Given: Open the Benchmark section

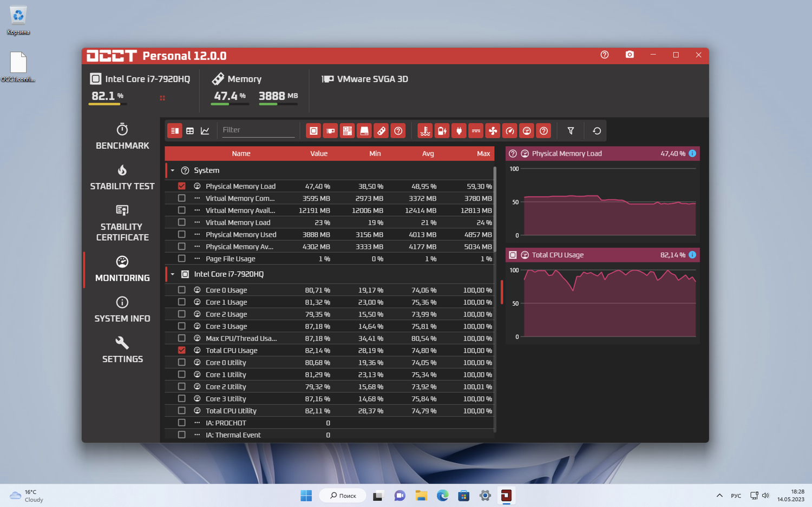Looking at the screenshot, I should tap(122, 137).
